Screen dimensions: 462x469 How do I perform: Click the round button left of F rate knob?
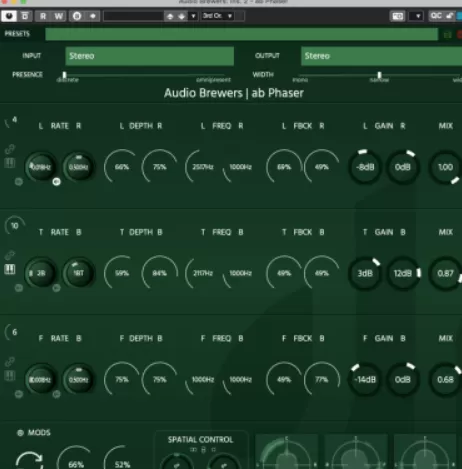tap(19, 394)
